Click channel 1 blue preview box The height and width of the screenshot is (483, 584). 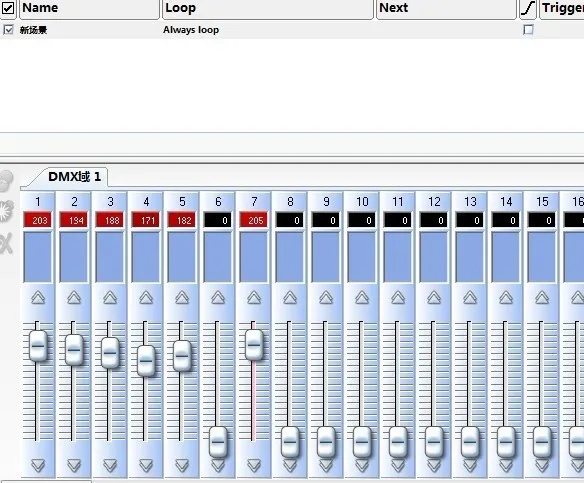coord(38,257)
